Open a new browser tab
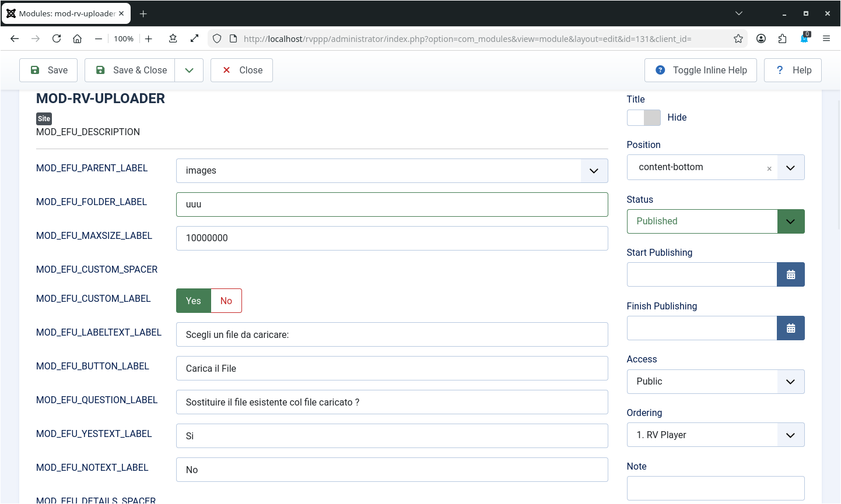 tap(143, 13)
